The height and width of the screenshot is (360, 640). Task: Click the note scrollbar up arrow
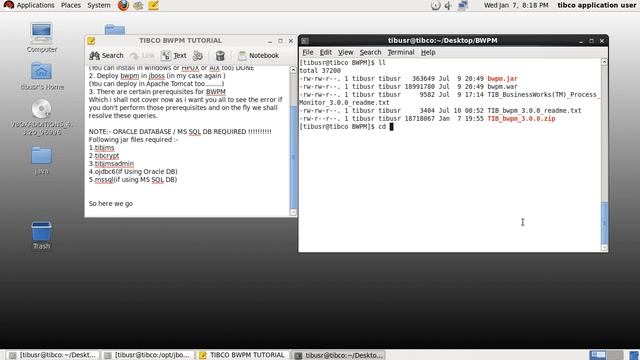tap(293, 70)
